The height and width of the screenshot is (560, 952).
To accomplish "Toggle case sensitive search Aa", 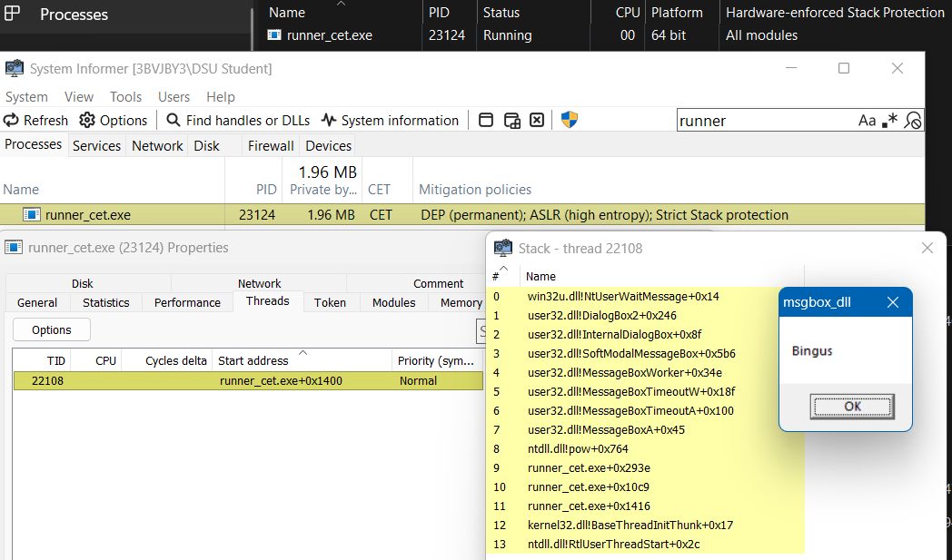I will [867, 121].
